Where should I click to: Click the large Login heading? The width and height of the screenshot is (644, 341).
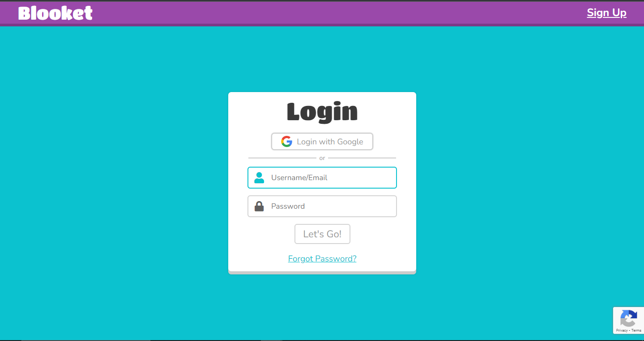[x=322, y=112]
